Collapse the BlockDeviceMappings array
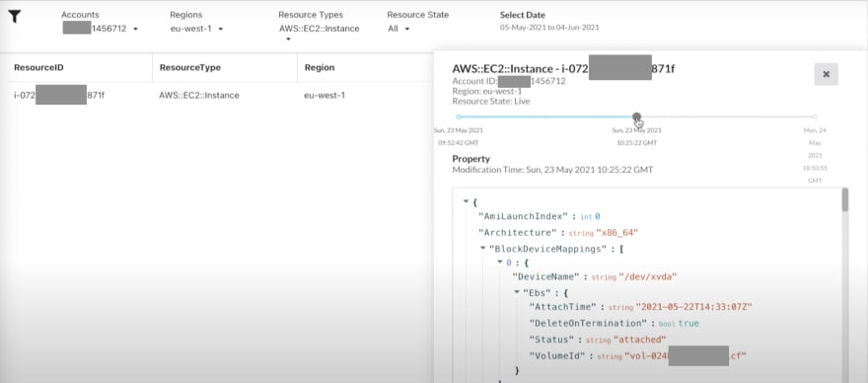 pyautogui.click(x=482, y=249)
